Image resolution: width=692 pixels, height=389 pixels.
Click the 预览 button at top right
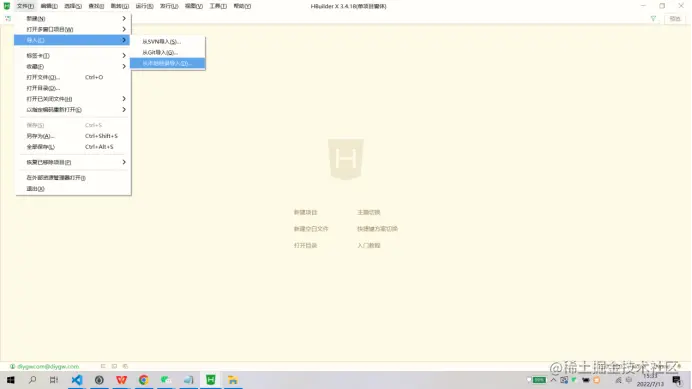[675, 19]
